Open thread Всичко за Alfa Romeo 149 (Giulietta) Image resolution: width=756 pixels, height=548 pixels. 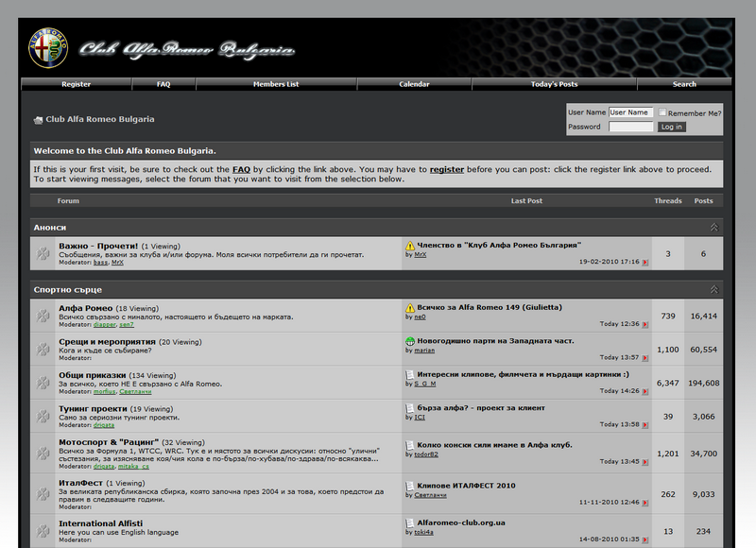point(490,307)
